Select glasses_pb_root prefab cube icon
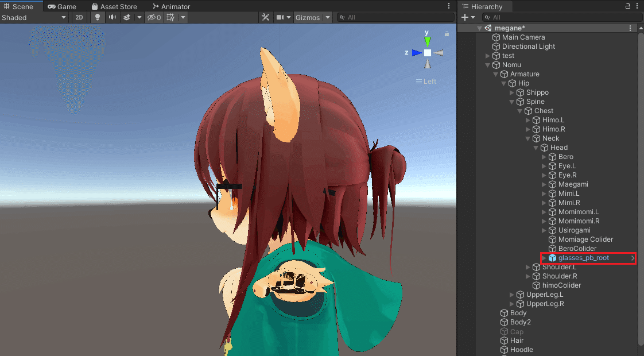Screen dimensions: 644x356 coord(552,258)
